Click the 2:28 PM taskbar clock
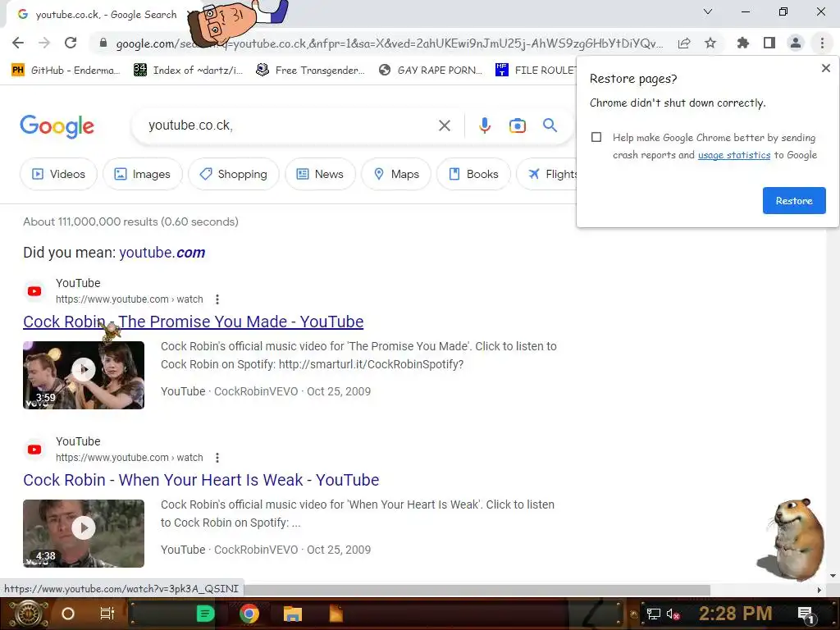 735,614
